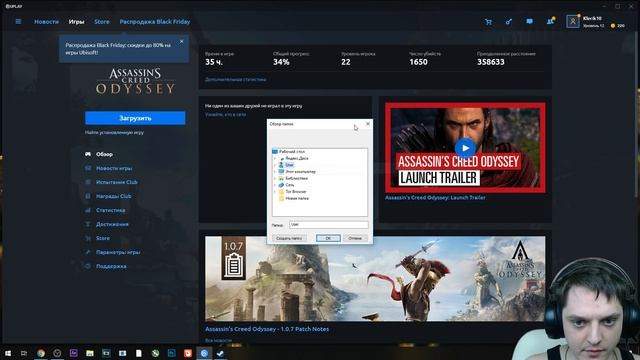Select User folder in the tree

click(x=289, y=165)
